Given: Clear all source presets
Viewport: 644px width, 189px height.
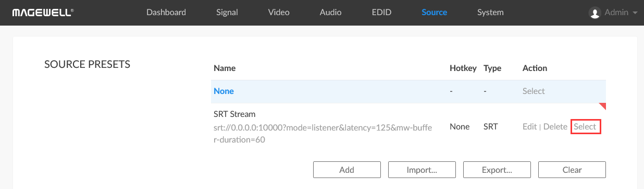Looking at the screenshot, I should [x=572, y=170].
